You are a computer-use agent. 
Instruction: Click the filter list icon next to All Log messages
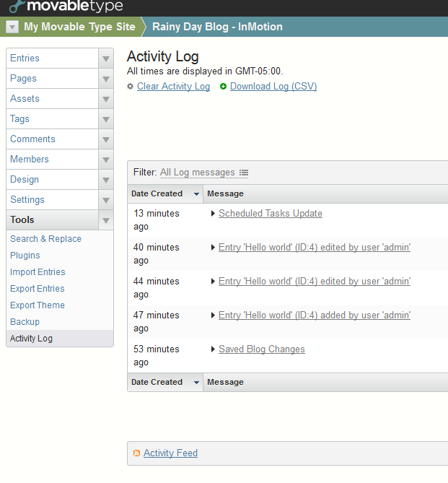244,173
